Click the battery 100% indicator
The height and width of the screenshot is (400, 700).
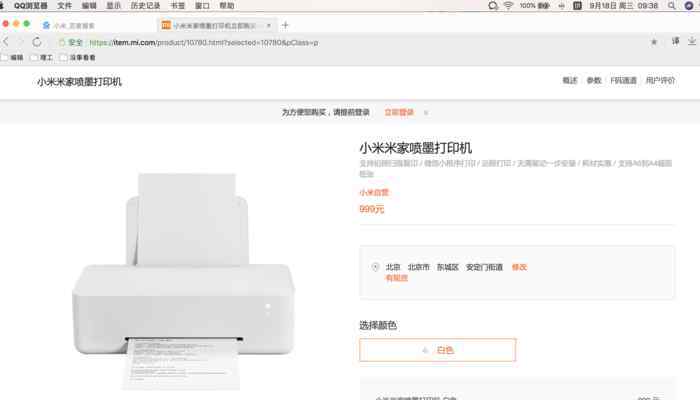[x=534, y=5]
